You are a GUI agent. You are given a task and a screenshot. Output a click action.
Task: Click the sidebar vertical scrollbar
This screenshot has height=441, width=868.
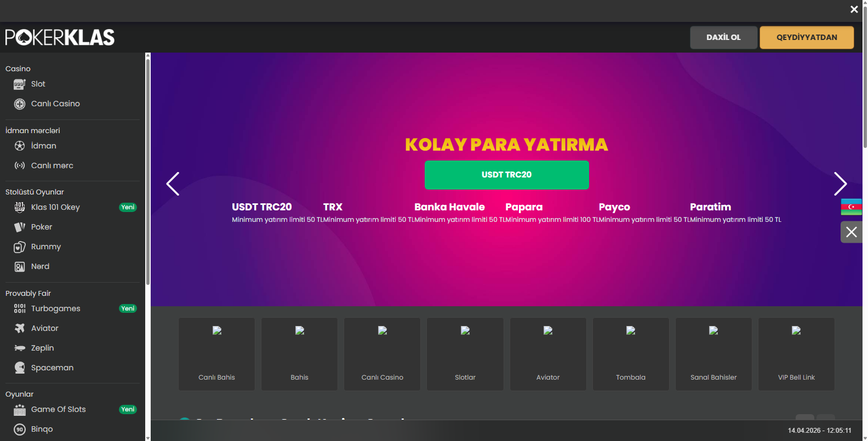148,173
